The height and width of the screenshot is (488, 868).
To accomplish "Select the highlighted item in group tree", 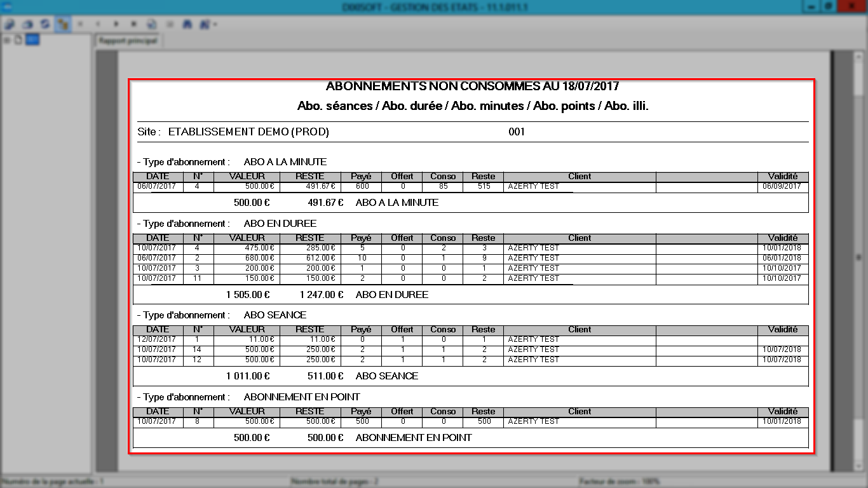I will [32, 40].
